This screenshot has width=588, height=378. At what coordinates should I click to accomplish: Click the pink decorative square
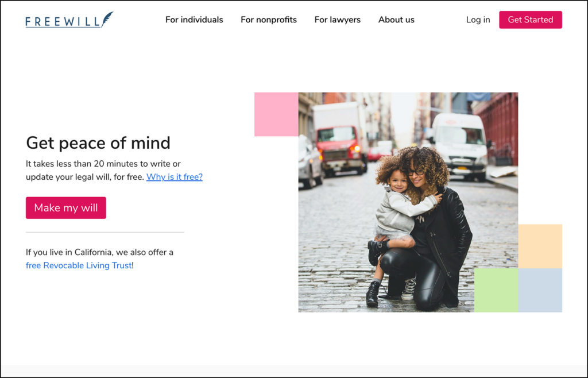coord(276,114)
